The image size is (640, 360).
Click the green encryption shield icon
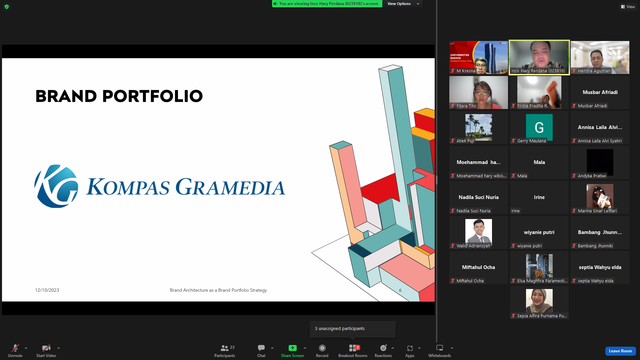(x=7, y=7)
